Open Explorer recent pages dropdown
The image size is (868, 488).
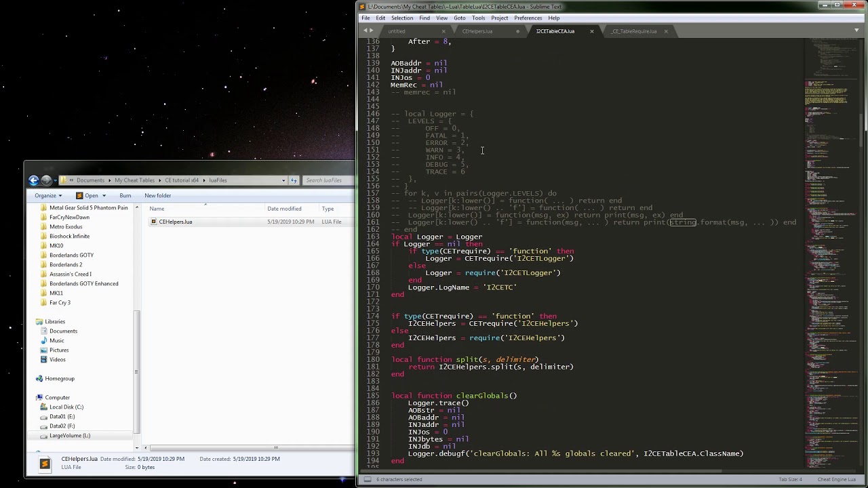pos(54,180)
